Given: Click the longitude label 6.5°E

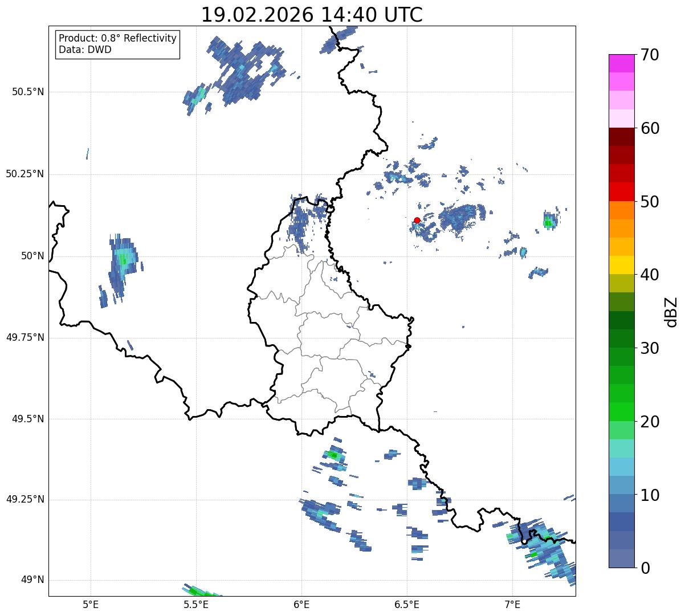Looking at the screenshot, I should point(407,604).
